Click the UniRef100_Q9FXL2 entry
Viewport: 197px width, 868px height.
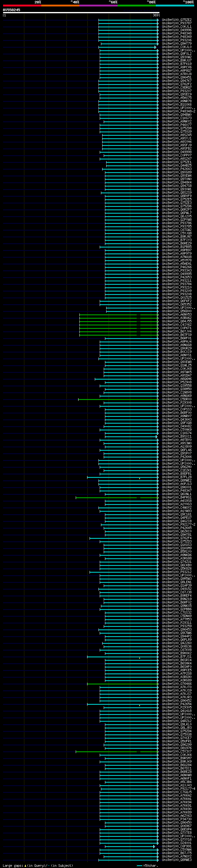[x=177, y=54]
